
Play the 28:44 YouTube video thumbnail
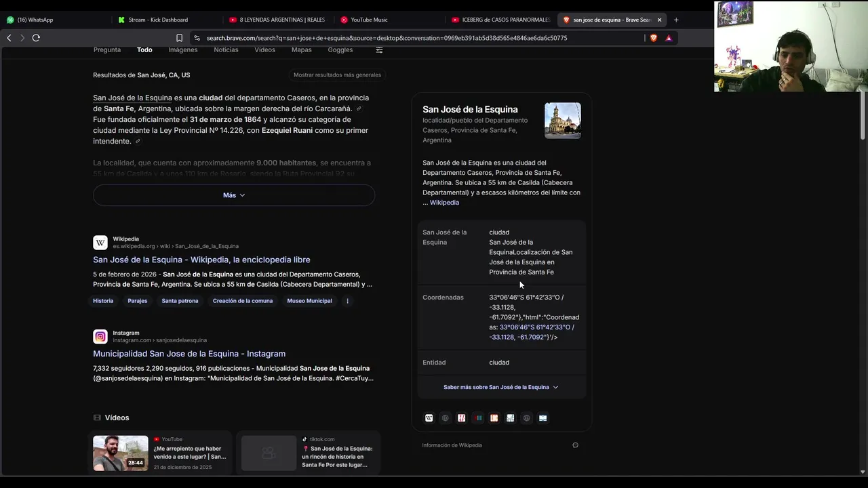pyautogui.click(x=121, y=453)
